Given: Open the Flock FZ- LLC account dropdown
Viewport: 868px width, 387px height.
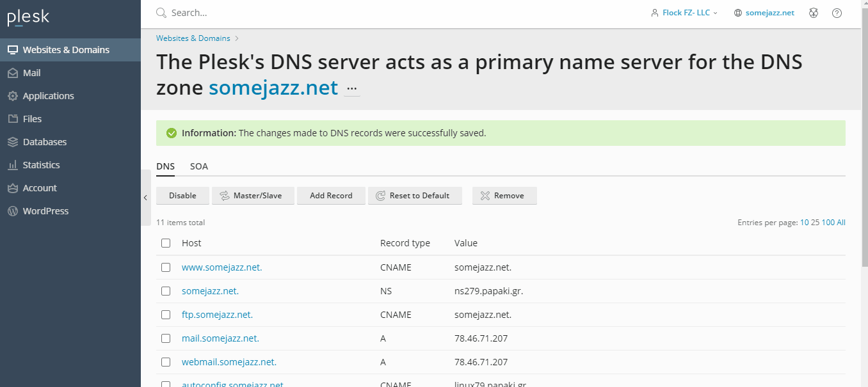Looking at the screenshot, I should [689, 13].
